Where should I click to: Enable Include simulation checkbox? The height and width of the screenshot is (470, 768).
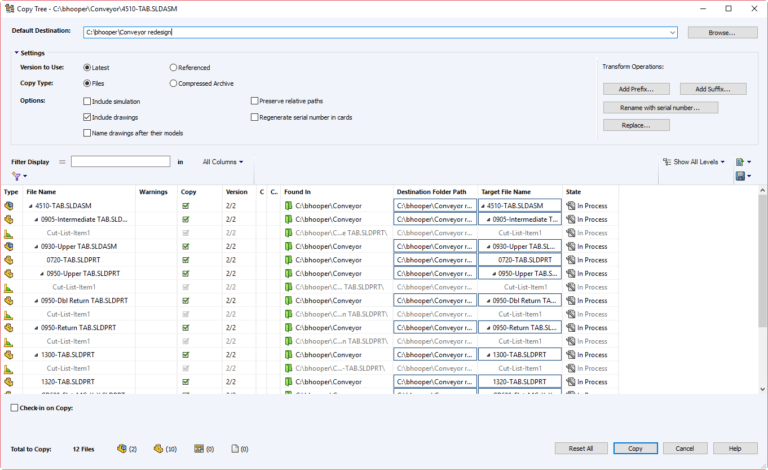tap(87, 101)
